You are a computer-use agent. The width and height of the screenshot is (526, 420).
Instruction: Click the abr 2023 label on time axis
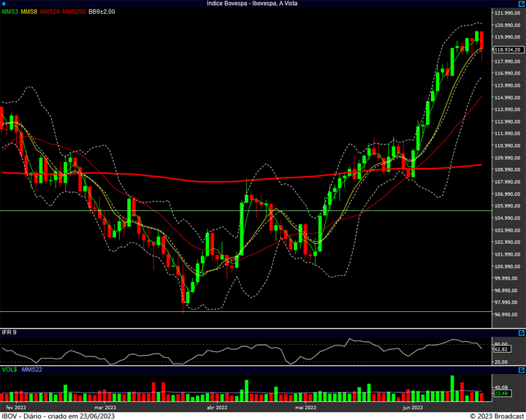217,407
